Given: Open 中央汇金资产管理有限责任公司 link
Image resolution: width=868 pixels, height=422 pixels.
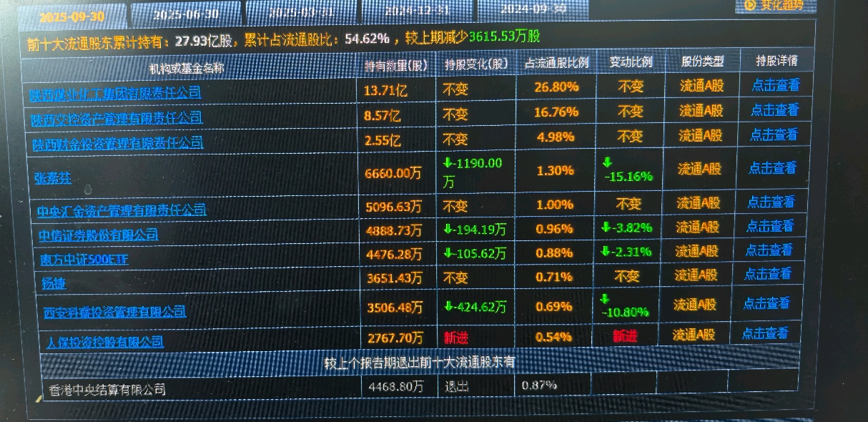Looking at the screenshot, I should 122,210.
